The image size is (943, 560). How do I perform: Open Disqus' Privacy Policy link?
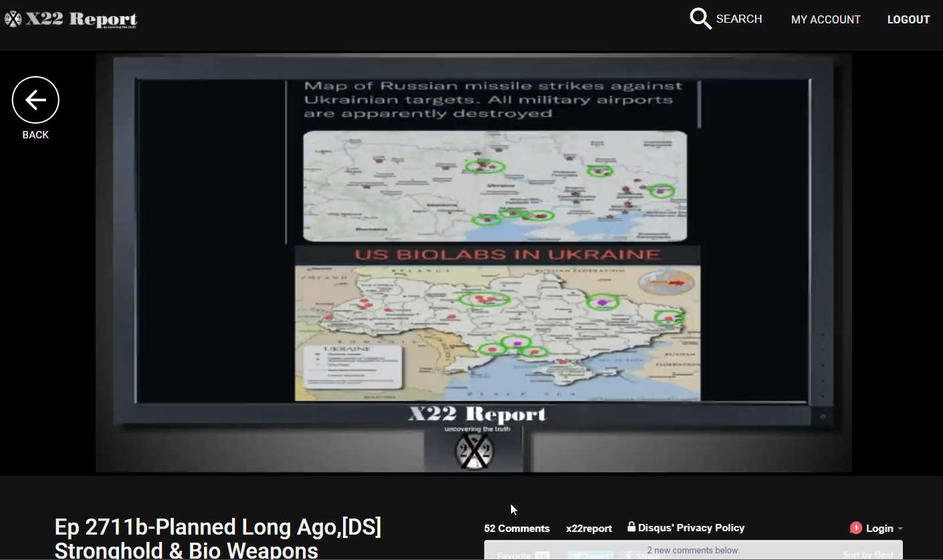[x=691, y=528]
